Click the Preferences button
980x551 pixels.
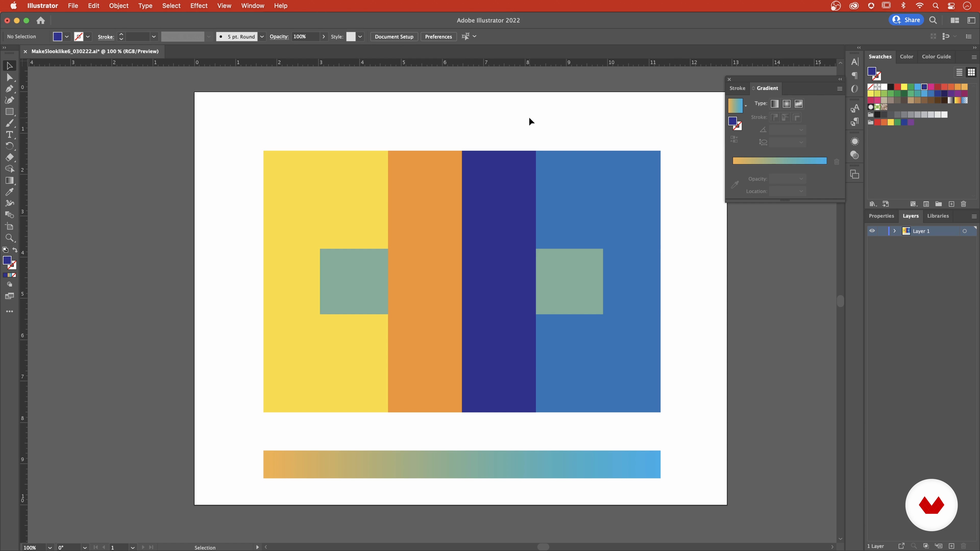click(x=438, y=36)
